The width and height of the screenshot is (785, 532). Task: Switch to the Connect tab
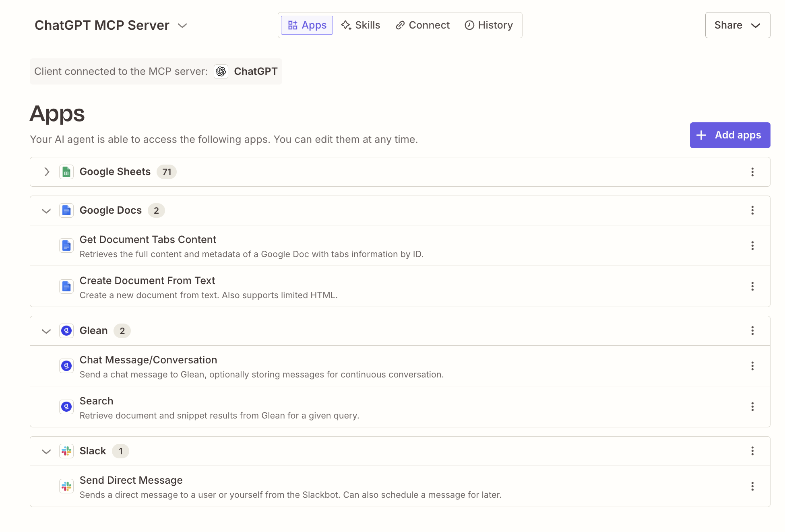point(423,25)
